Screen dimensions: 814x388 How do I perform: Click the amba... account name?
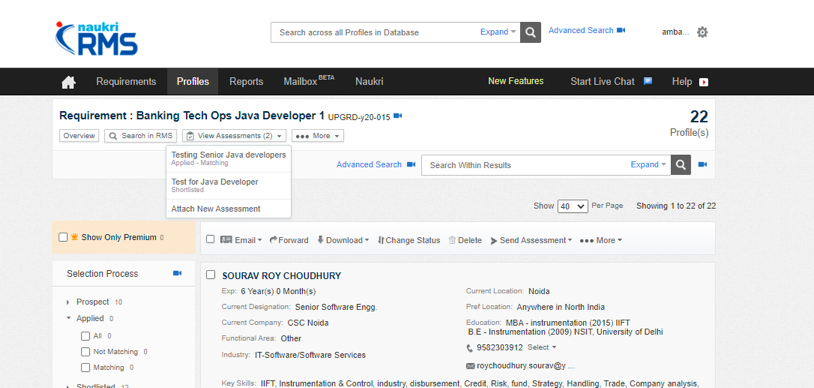point(675,32)
